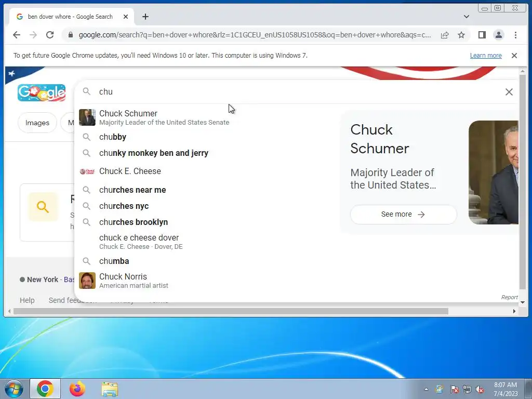Viewport: 532px width, 399px height.
Task: Expand the tab search dropdown arrow
Action: tap(467, 17)
